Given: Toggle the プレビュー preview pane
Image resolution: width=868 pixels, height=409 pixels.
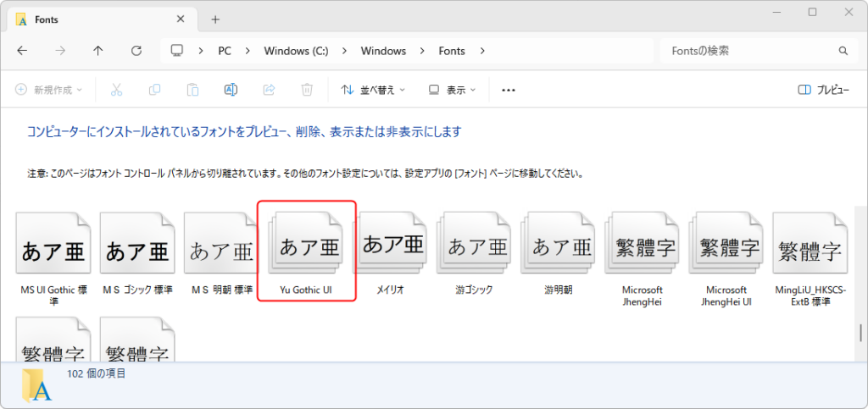Looking at the screenshot, I should [824, 90].
